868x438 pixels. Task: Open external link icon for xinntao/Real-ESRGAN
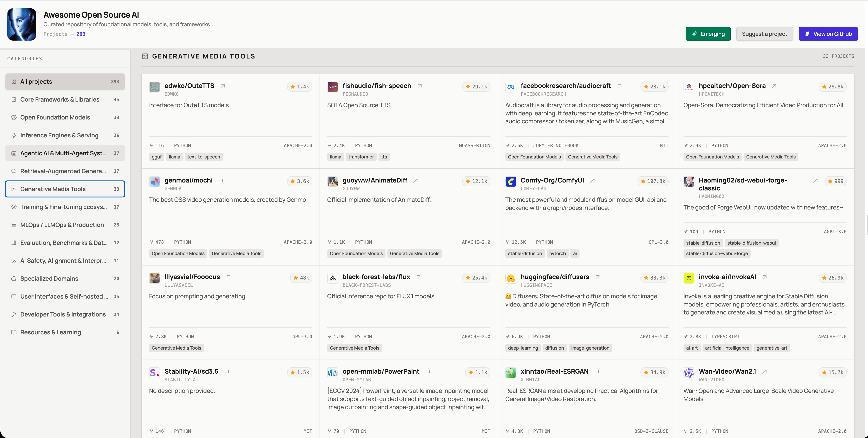point(597,371)
